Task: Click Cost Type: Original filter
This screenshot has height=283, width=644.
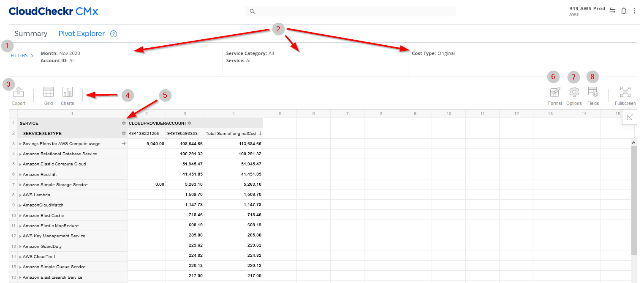Action: pos(433,53)
